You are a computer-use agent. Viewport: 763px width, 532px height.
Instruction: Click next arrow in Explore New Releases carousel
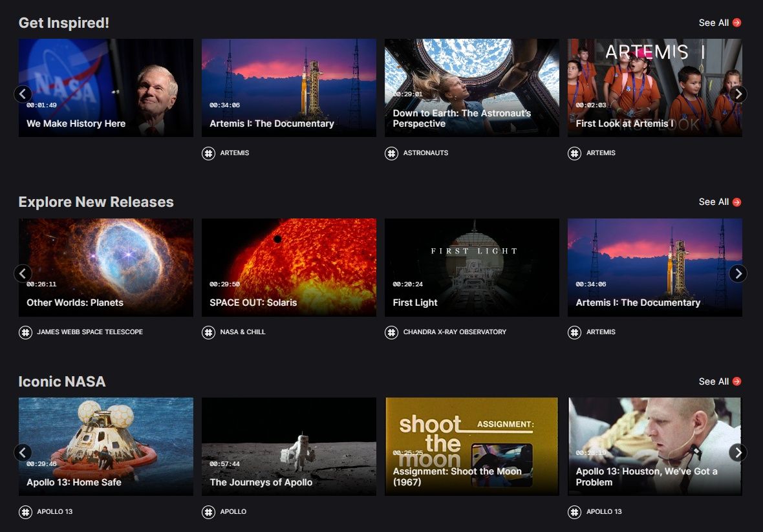point(738,273)
